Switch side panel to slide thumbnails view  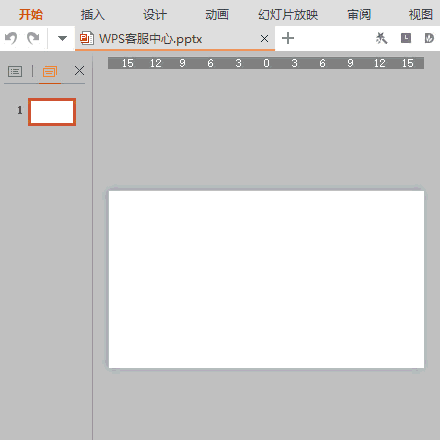[50, 71]
